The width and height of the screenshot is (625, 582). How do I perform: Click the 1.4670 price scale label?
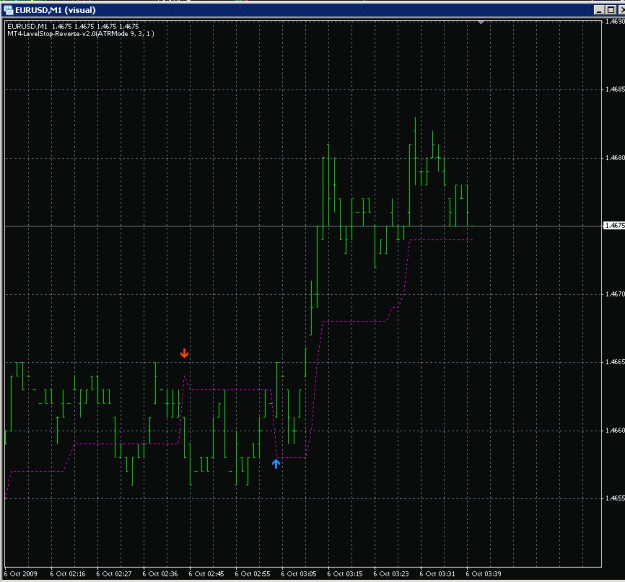coord(615,294)
